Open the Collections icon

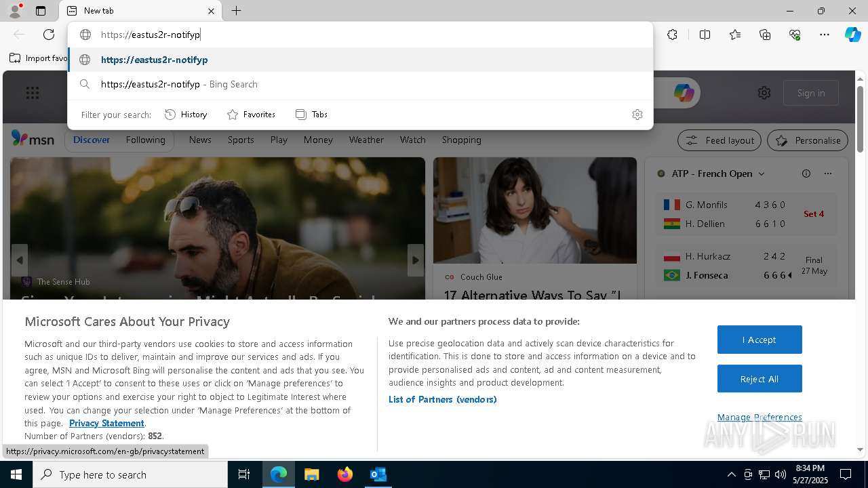[x=765, y=35]
